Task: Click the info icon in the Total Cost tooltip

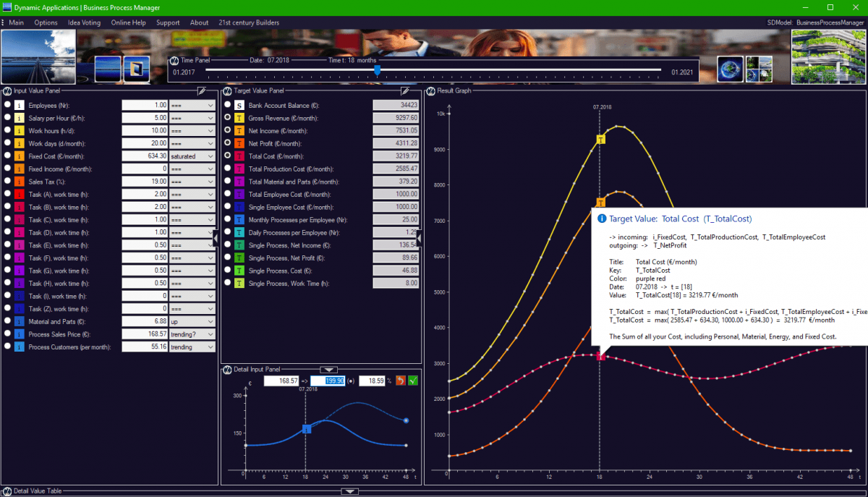Action: 602,218
